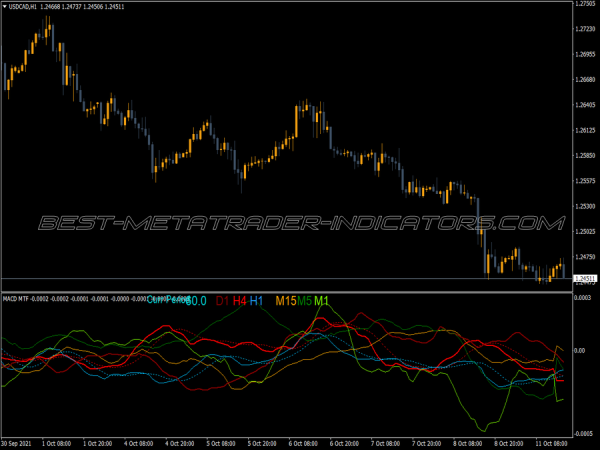The width and height of the screenshot is (600, 450).
Task: Click the 1.25300 price axis label
Action: click(585, 206)
